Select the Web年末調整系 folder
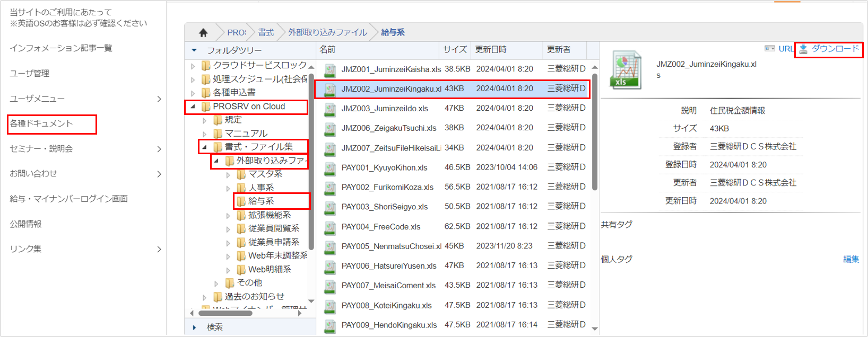The width and height of the screenshot is (868, 337). click(277, 256)
